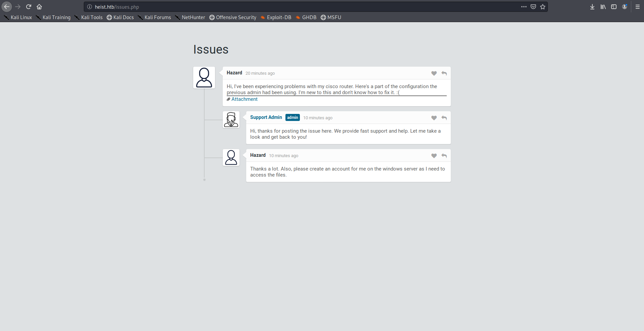Reload the page with the refresh icon
Viewport: 644px width, 331px height.
(x=29, y=7)
